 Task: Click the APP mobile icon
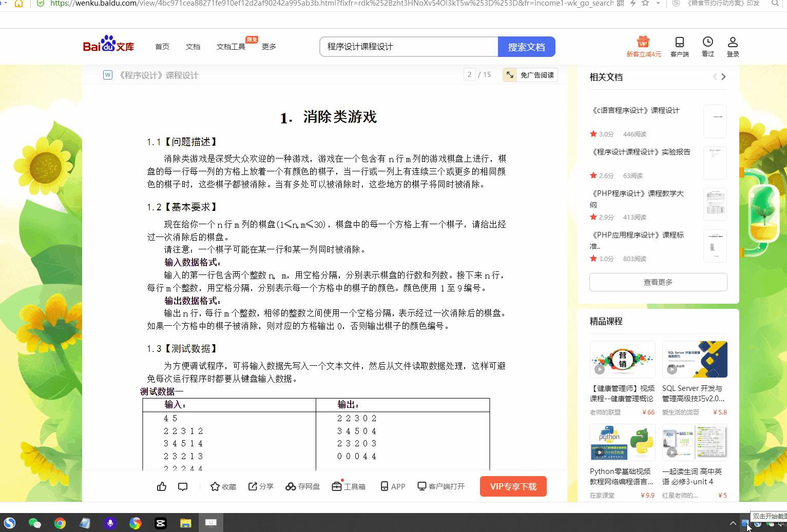tap(392, 486)
